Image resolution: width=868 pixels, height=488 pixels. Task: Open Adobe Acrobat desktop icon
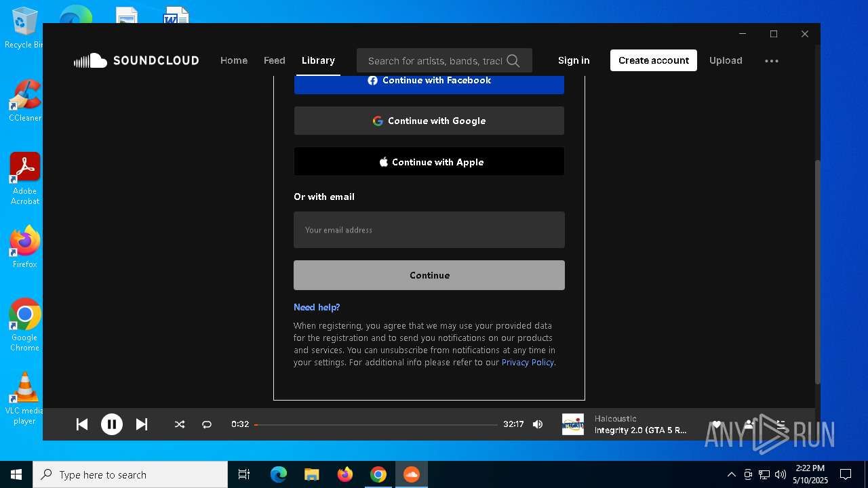pyautogui.click(x=24, y=178)
